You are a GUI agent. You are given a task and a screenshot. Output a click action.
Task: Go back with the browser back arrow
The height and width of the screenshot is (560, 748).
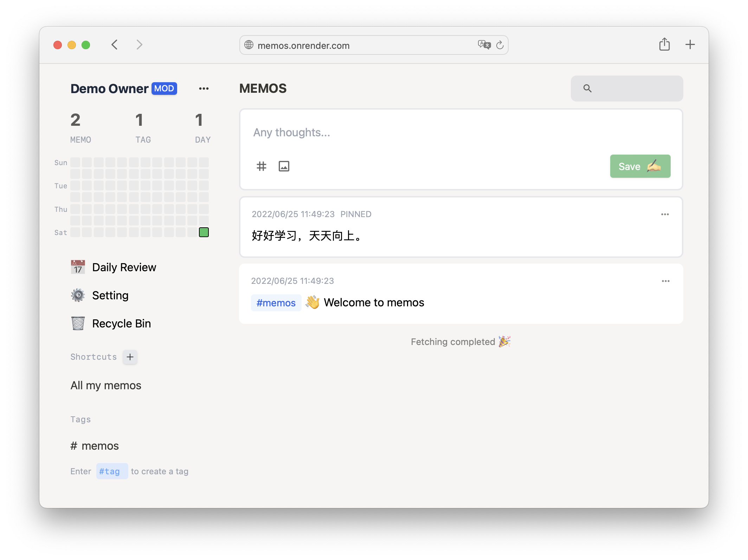(x=115, y=45)
